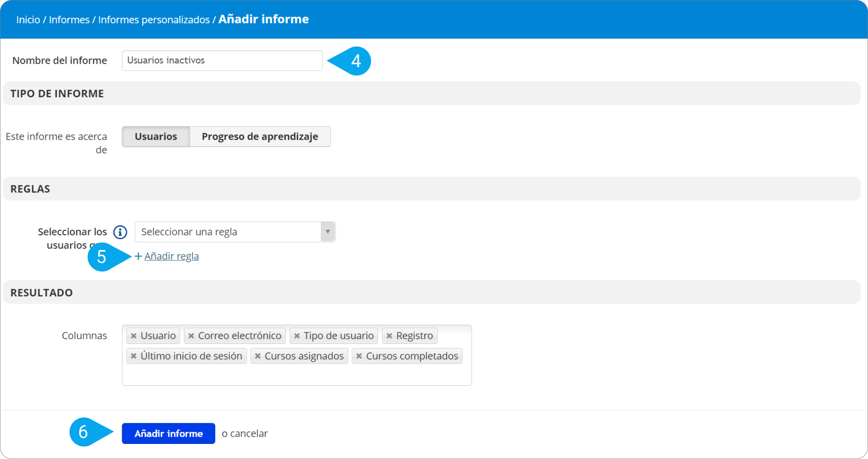Click the Correo electrónico tag label
Screen dimensions: 868x459
pyautogui.click(x=240, y=336)
